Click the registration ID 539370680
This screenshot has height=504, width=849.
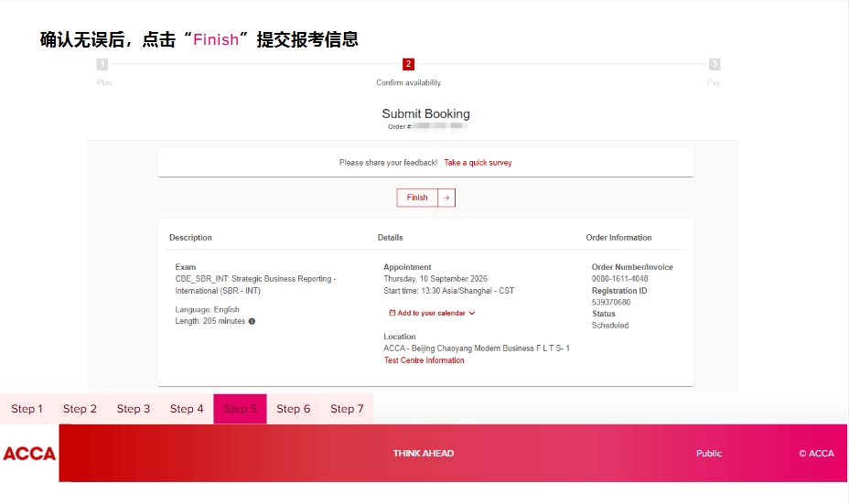click(611, 302)
